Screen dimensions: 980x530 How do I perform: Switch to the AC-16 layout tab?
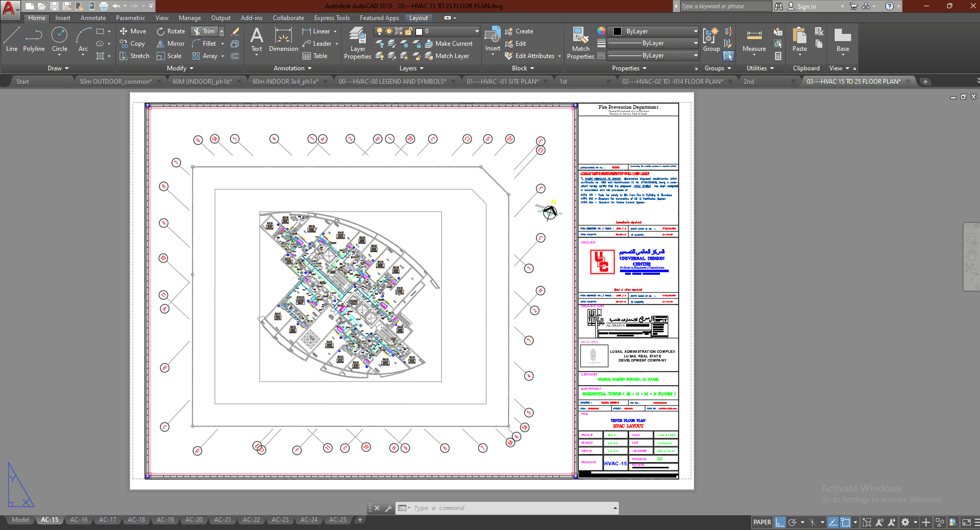click(79, 520)
